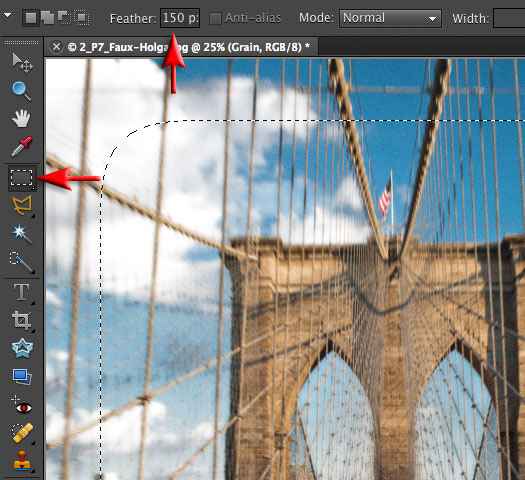Select the Type text tool

click(21, 292)
